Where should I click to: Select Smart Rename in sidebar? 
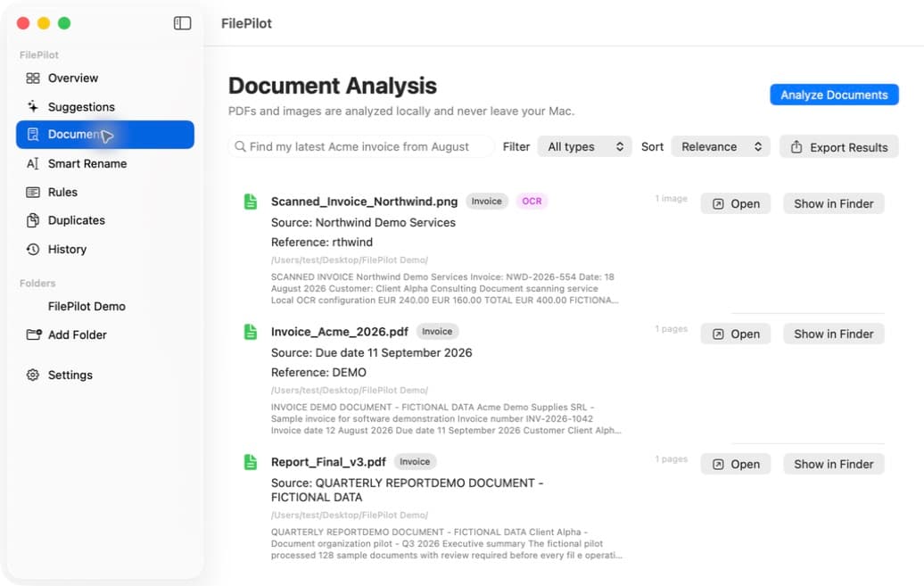105,163
